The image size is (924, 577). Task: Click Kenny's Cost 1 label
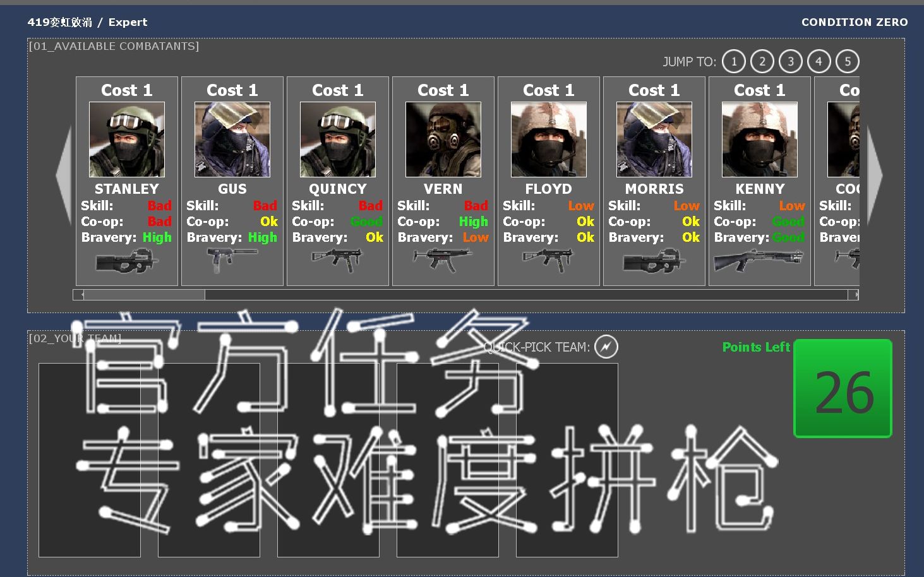[760, 90]
